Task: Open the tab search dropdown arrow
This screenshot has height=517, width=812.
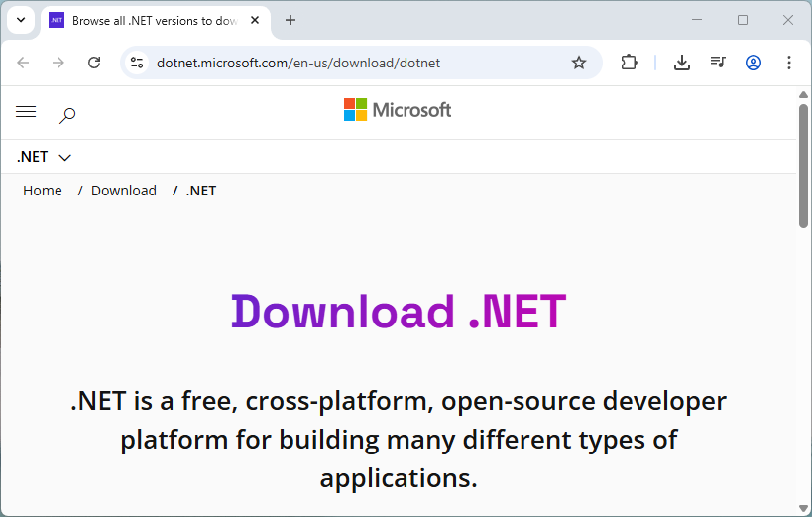Action: pyautogui.click(x=21, y=20)
